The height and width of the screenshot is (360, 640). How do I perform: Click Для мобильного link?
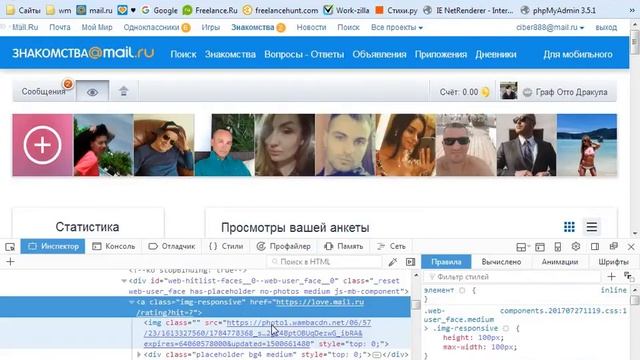tap(578, 54)
